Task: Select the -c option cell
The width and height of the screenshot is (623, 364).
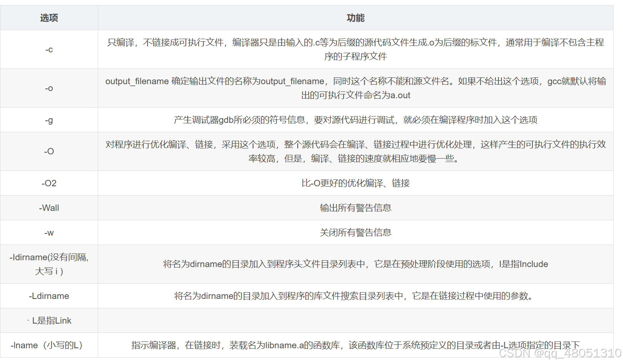Action: tap(48, 49)
